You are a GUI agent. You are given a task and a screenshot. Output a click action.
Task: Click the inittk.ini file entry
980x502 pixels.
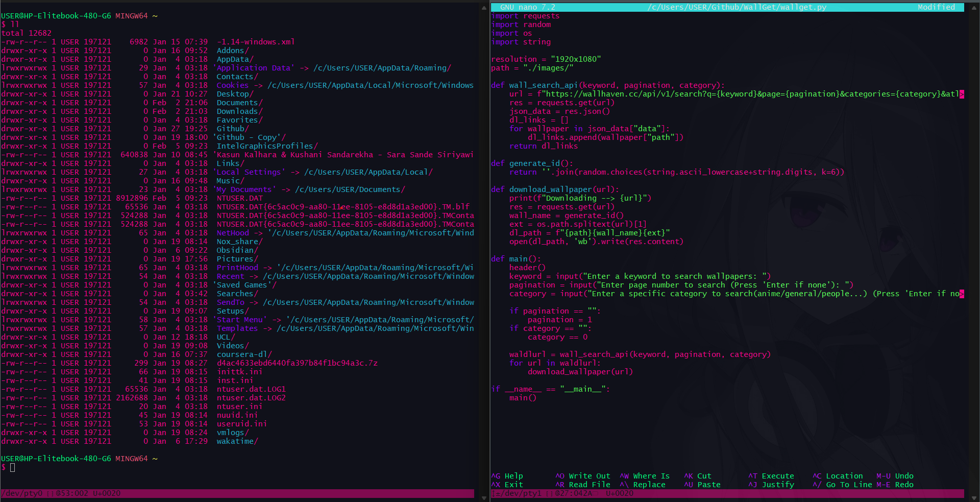point(239,372)
